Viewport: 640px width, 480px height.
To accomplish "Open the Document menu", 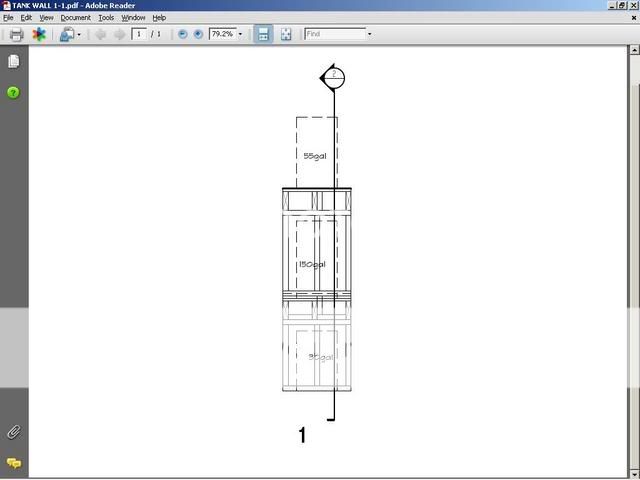I will (75, 18).
